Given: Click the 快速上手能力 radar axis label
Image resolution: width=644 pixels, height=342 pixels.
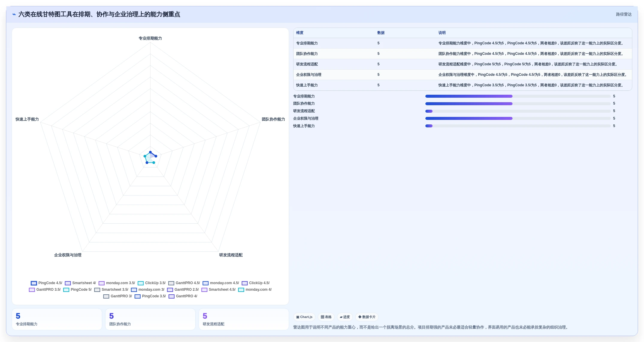Looking at the screenshot, I should tap(27, 119).
